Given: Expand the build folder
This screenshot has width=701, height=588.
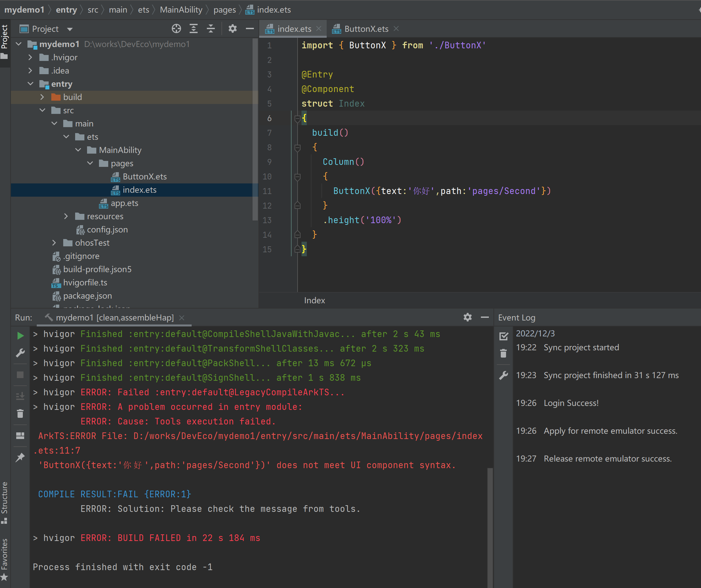Looking at the screenshot, I should coord(42,97).
